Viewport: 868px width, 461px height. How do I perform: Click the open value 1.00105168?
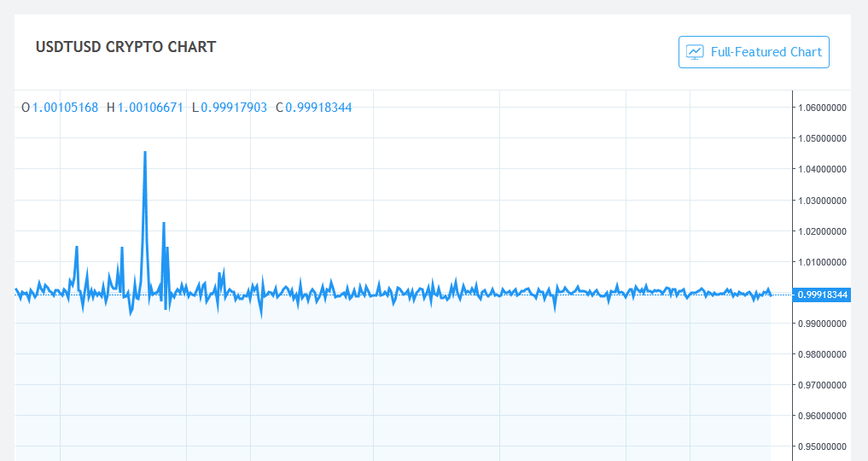point(66,108)
